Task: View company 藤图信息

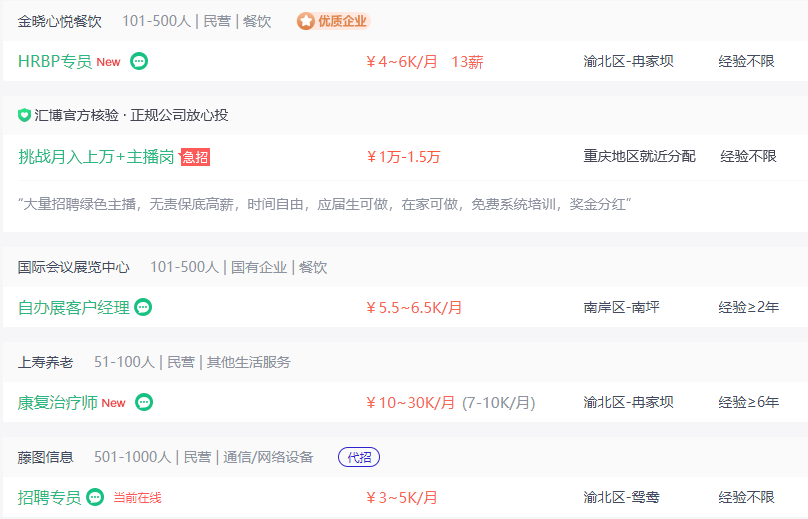Action: 45,457
